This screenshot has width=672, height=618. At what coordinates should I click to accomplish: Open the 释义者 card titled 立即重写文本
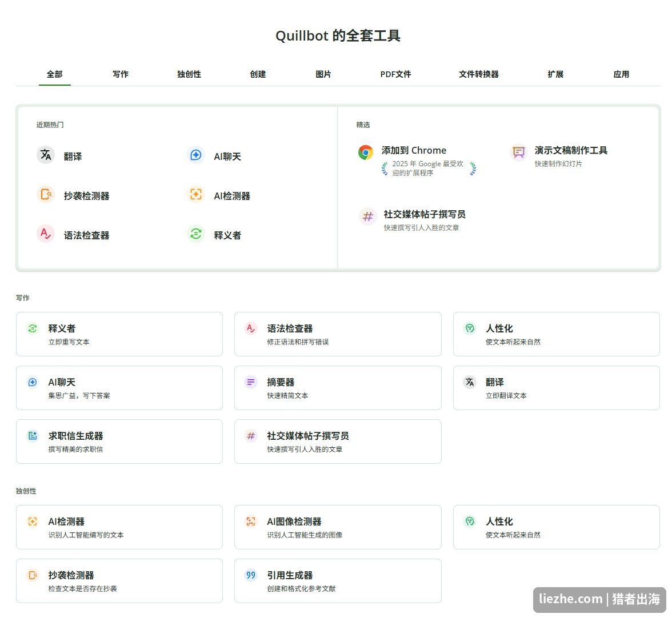(x=119, y=334)
